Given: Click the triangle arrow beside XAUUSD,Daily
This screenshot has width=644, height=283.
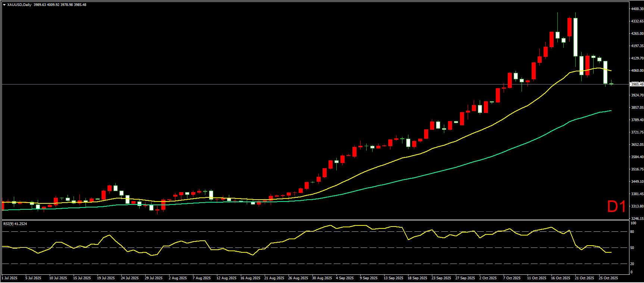Looking at the screenshot, I should click(4, 5).
